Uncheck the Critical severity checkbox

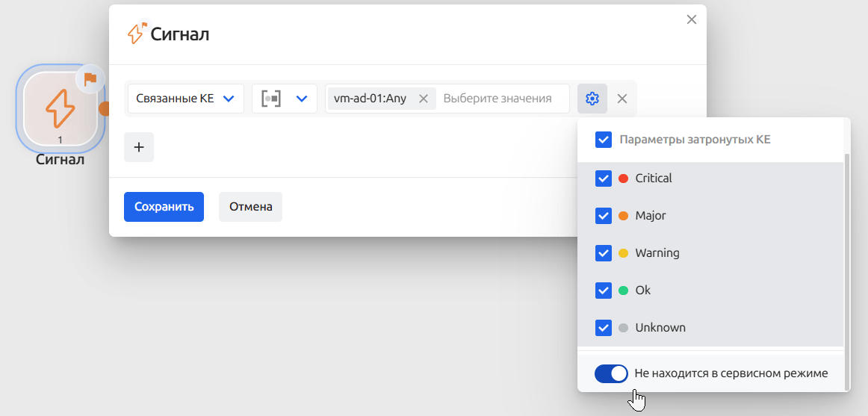tap(604, 178)
